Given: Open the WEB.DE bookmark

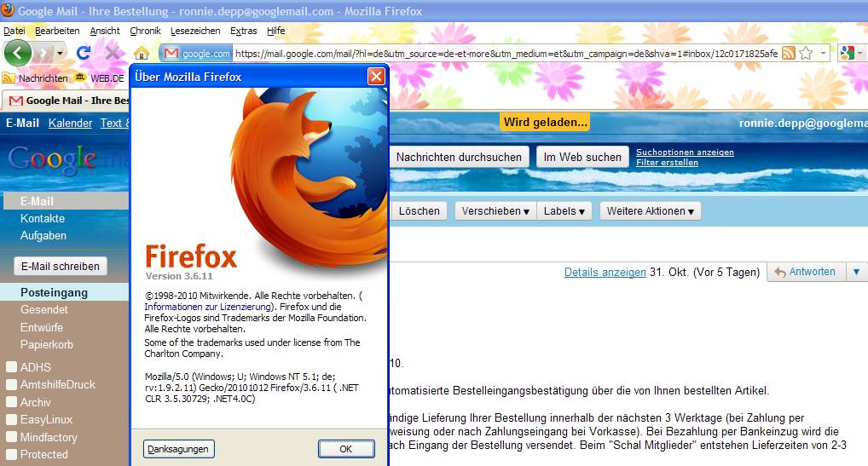Looking at the screenshot, I should (x=101, y=78).
